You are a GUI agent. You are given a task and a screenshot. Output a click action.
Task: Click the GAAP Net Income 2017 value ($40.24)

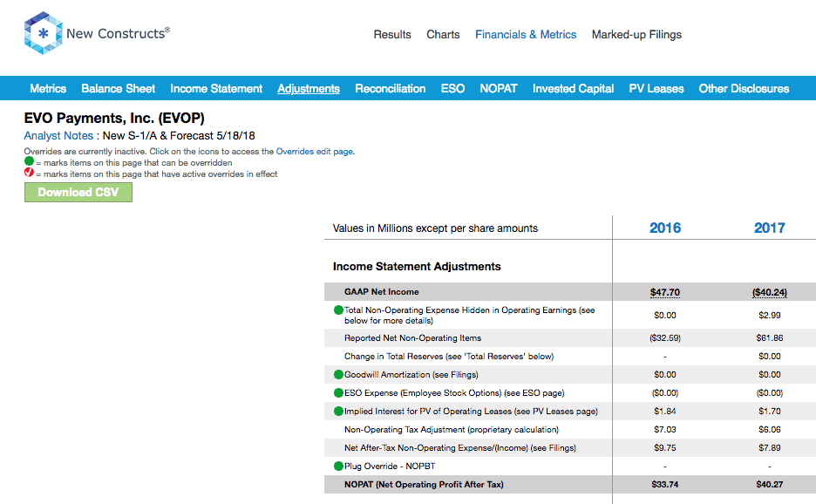[x=770, y=292]
